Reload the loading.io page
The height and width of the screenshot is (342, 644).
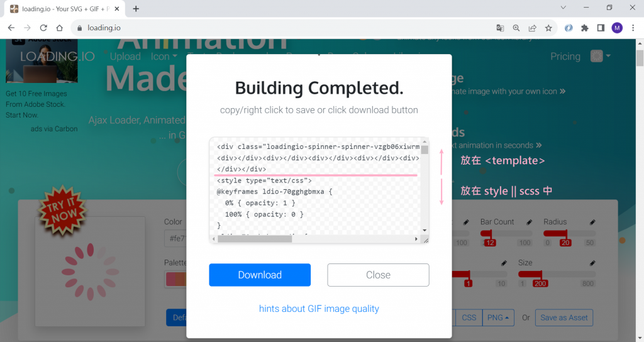(x=43, y=28)
